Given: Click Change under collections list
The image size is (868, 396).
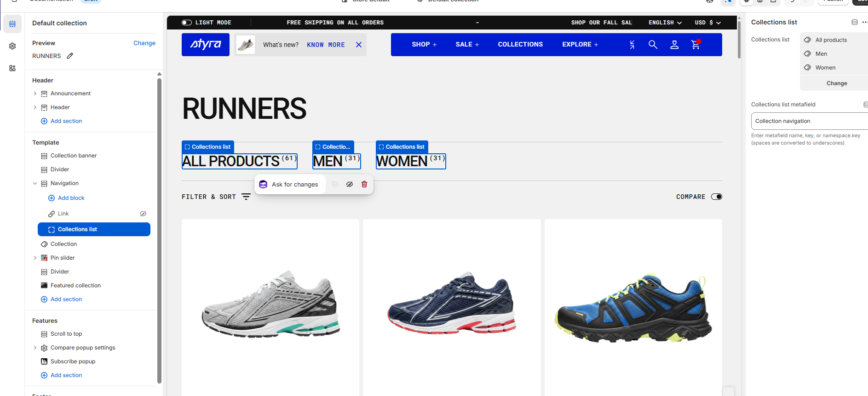Looking at the screenshot, I should pyautogui.click(x=836, y=83).
